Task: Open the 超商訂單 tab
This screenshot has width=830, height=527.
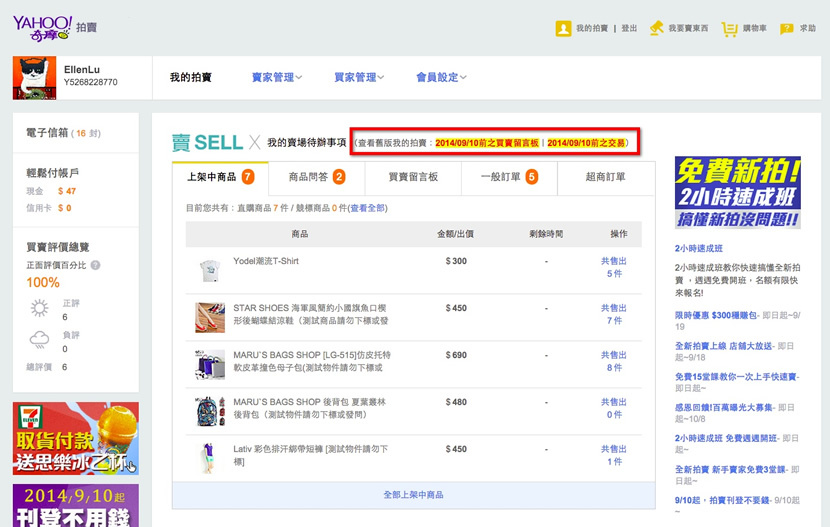Action: point(605,177)
